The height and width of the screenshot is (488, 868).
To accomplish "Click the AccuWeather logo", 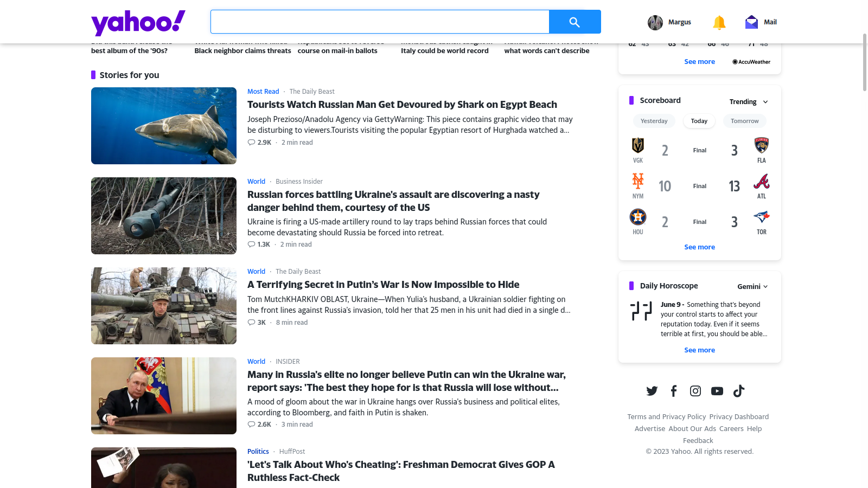I will [751, 62].
